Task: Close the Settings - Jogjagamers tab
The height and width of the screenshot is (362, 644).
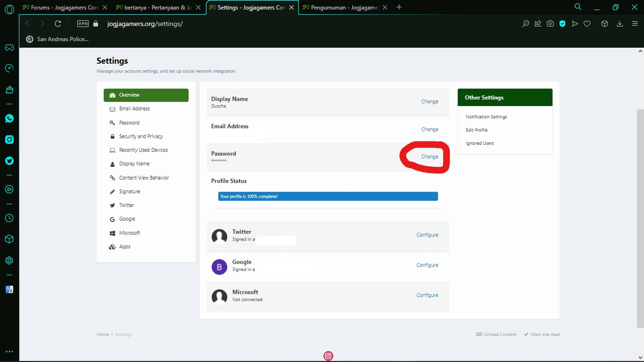Action: pos(291,8)
